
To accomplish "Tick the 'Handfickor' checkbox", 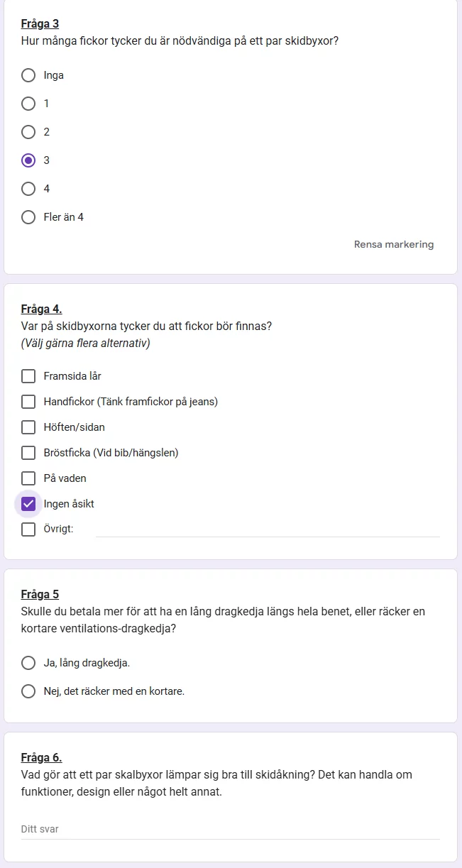I will click(x=28, y=402).
